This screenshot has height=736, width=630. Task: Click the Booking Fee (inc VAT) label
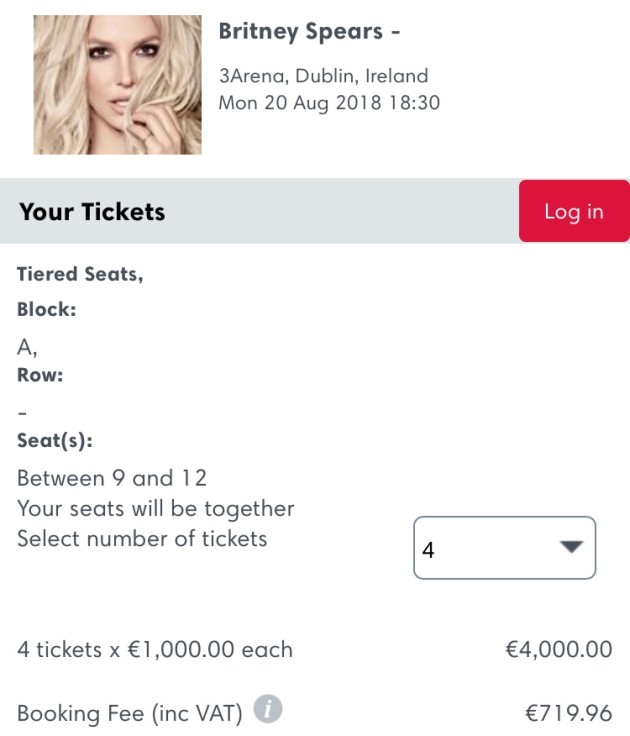click(130, 713)
